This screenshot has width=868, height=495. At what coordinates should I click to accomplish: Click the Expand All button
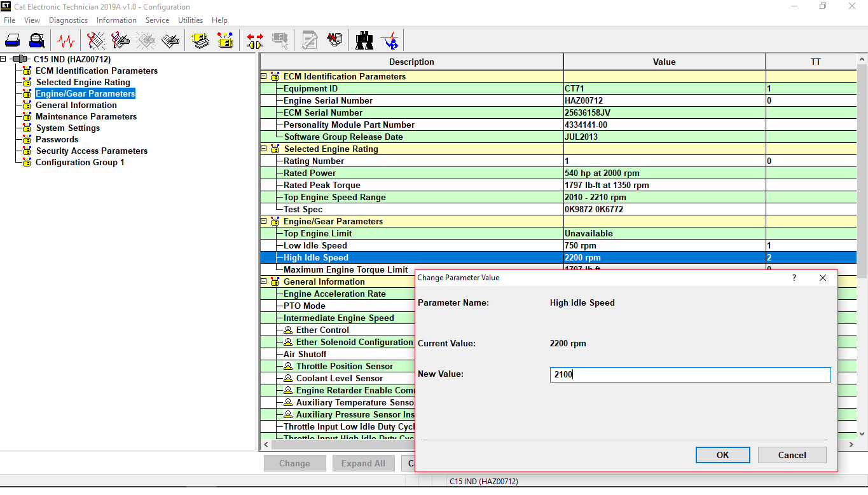pos(363,463)
